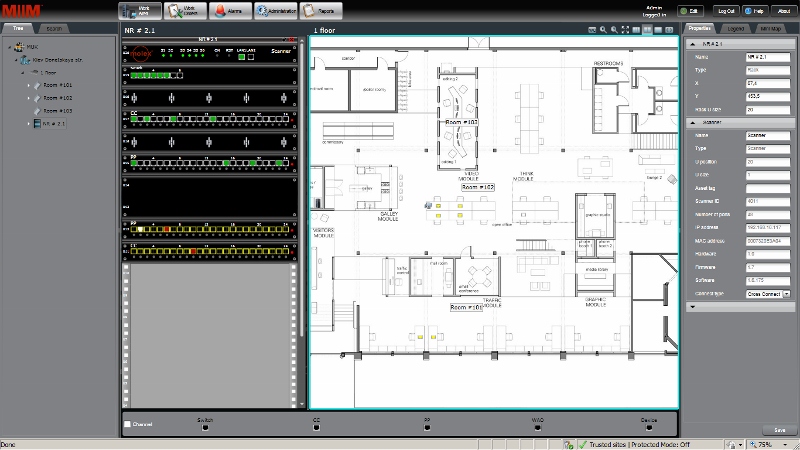Select the two-pane layout icon
The image size is (800, 450).
click(647, 30)
